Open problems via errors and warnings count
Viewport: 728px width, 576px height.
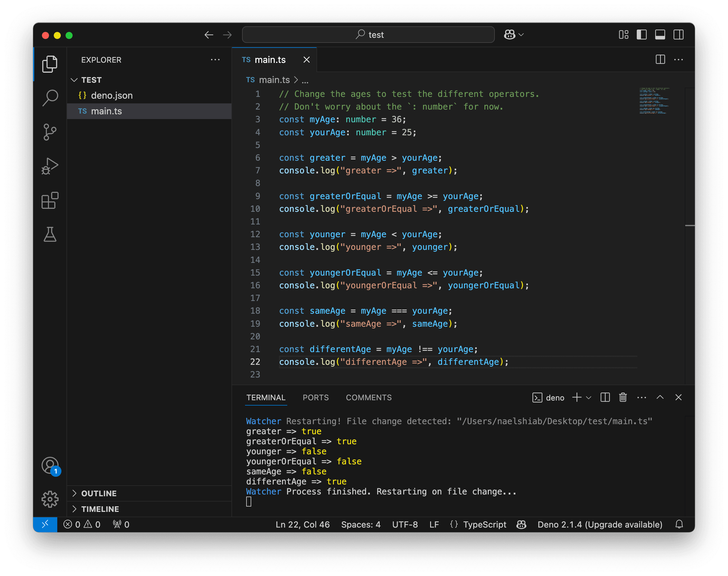(x=82, y=524)
